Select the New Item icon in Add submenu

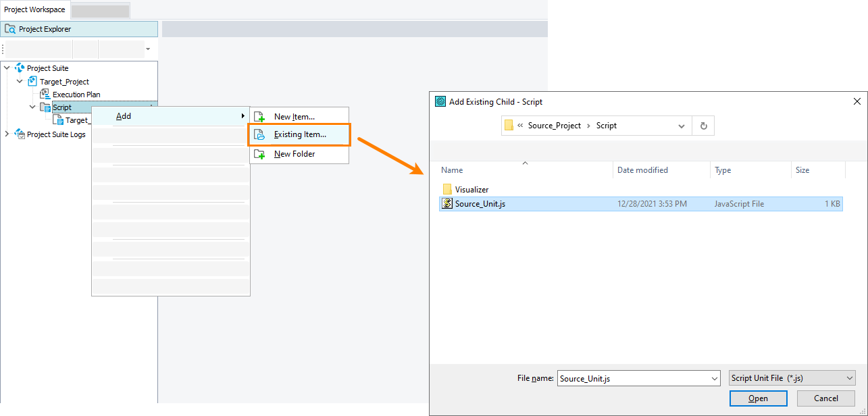click(260, 115)
